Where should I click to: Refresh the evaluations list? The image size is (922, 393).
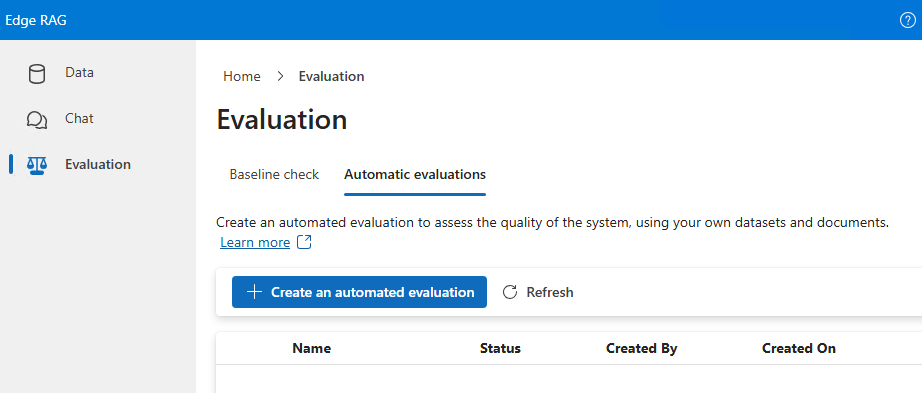[538, 292]
